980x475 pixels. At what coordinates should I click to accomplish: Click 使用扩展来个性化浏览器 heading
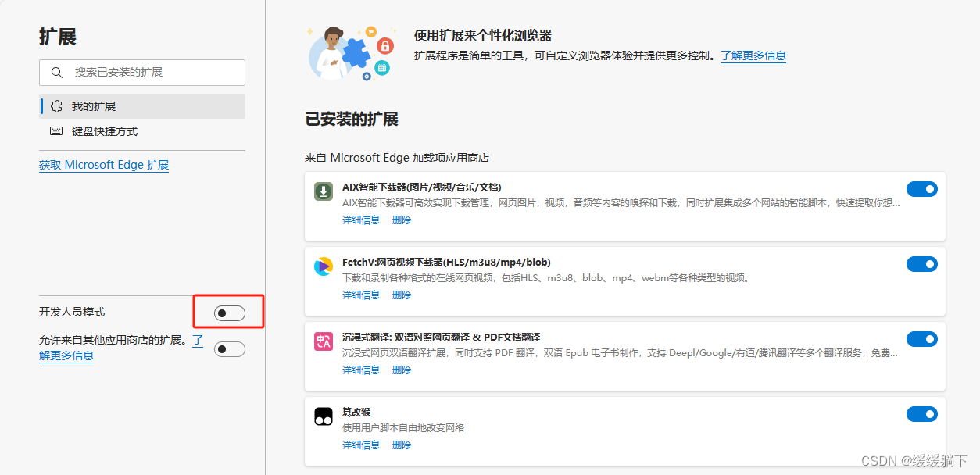(x=483, y=36)
